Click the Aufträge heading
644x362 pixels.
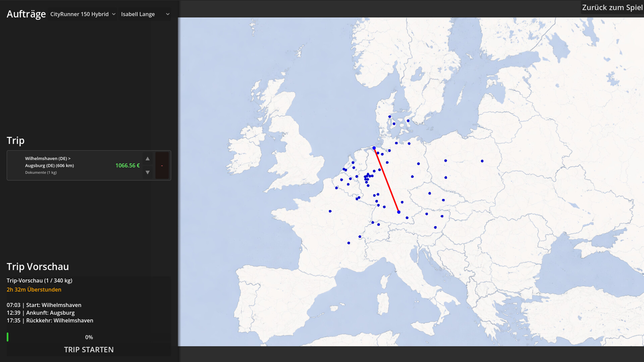click(26, 14)
